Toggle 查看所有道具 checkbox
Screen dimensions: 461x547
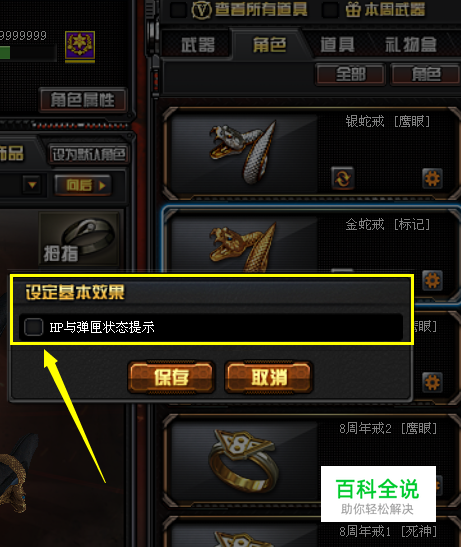[x=178, y=9]
